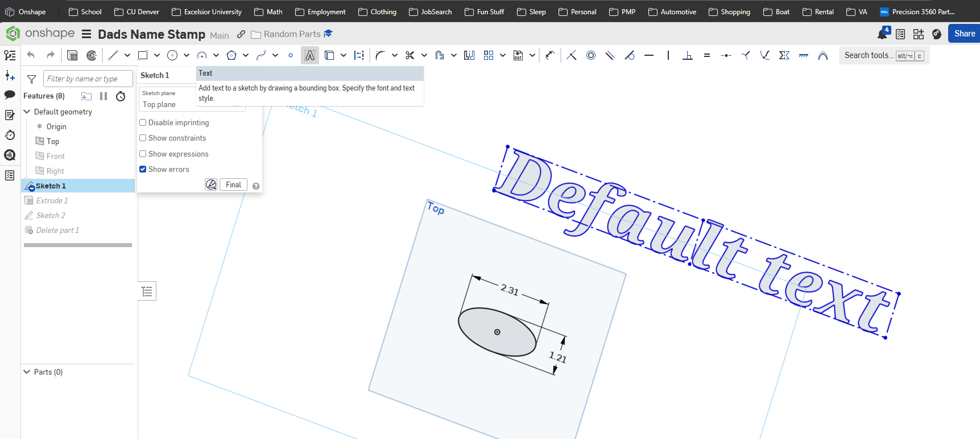Image resolution: width=980 pixels, height=439 pixels.
Task: Select the Trim scissors tool
Action: [410, 55]
